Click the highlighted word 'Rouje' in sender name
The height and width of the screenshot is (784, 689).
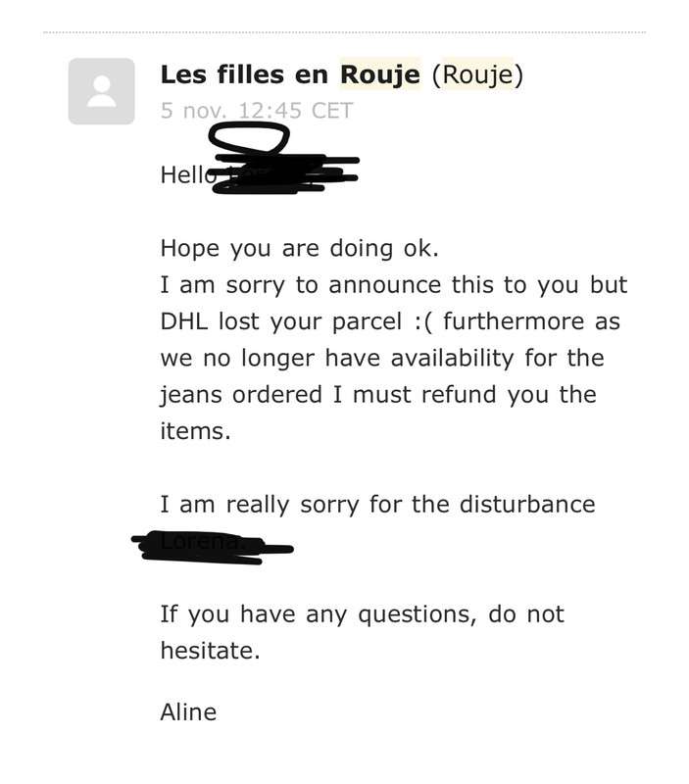379,74
